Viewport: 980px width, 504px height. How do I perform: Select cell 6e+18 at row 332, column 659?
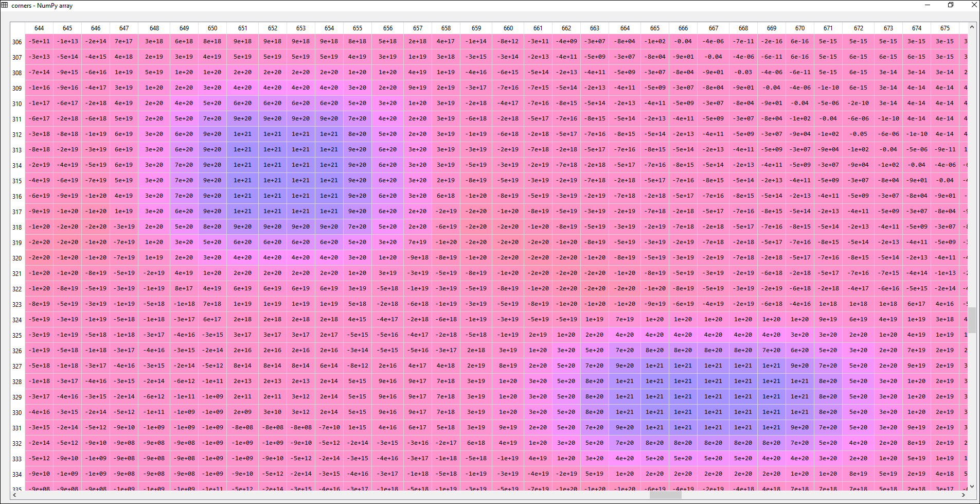coord(476,443)
